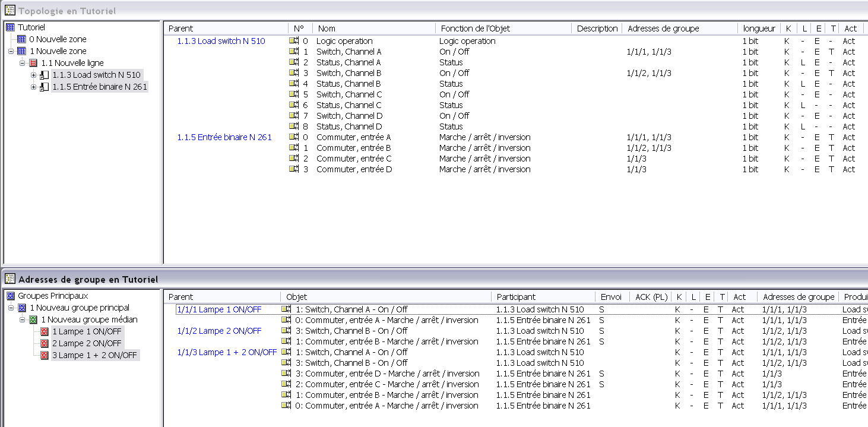Click the object icon for Logic operation row

coord(294,41)
